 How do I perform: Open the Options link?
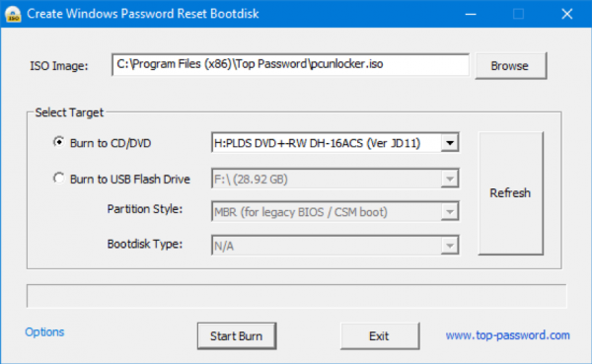[44, 331]
